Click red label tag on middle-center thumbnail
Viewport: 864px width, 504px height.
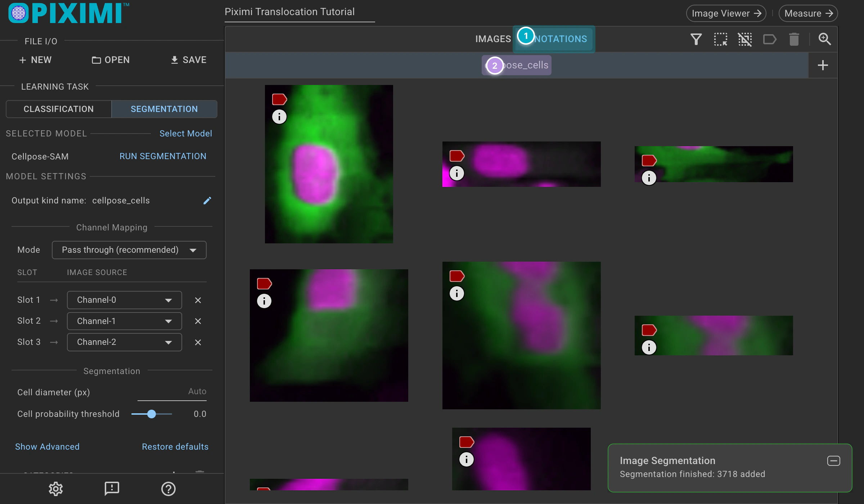[457, 276]
